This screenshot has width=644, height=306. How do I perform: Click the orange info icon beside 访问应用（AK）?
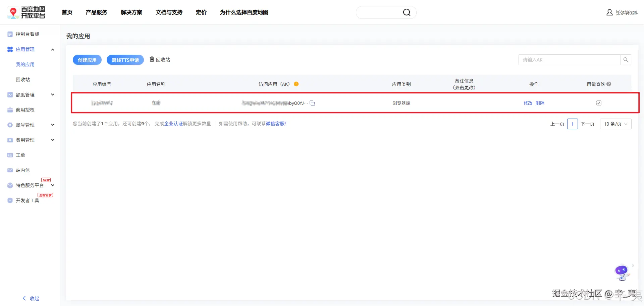(x=296, y=84)
